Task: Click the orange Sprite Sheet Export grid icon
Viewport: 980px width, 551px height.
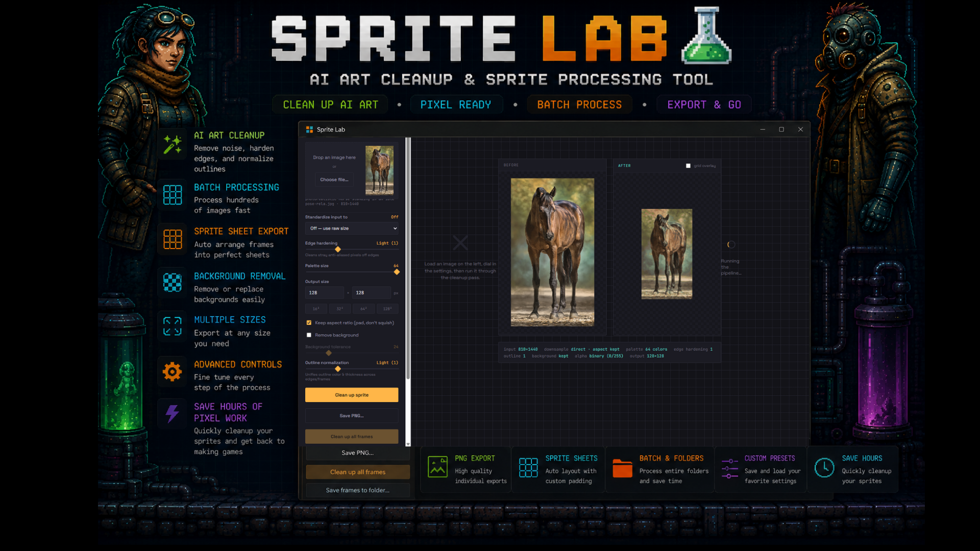Action: tap(173, 239)
